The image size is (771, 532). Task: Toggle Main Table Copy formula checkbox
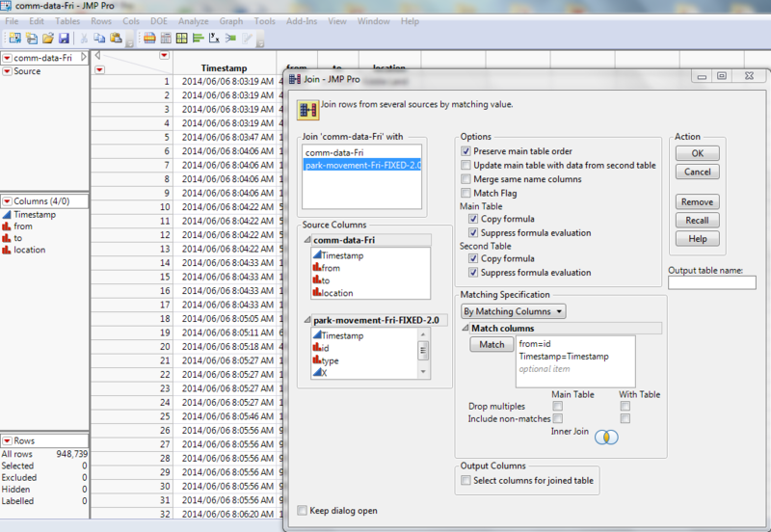click(x=473, y=219)
